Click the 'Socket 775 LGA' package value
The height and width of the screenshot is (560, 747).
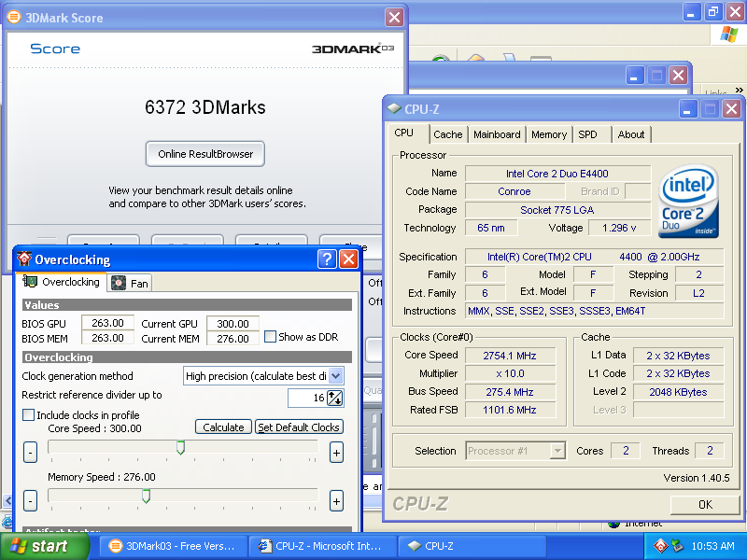point(557,210)
